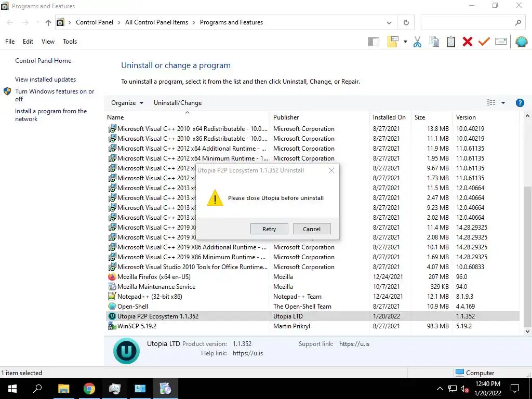The height and width of the screenshot is (399, 532).
Task: Expand the view options dropdown arrow
Action: 503,103
